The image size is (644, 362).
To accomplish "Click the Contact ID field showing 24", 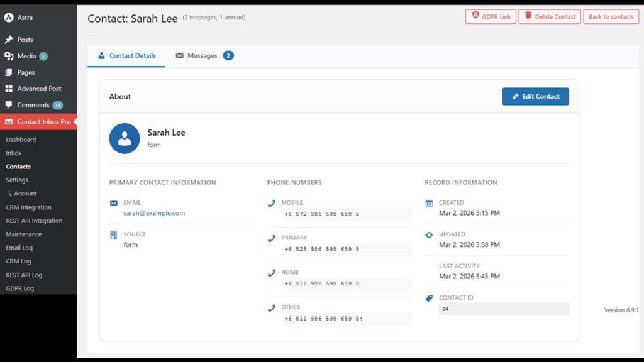I will point(503,309).
